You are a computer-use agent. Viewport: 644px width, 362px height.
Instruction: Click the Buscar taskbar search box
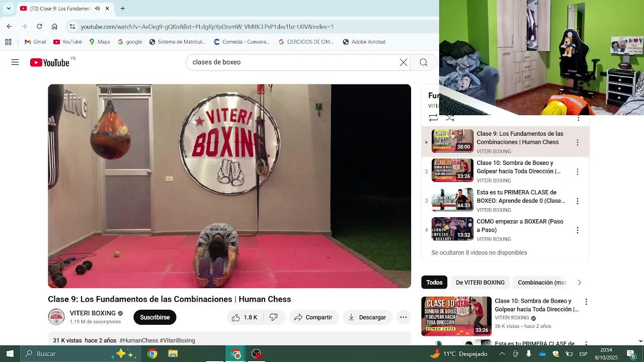point(80,353)
